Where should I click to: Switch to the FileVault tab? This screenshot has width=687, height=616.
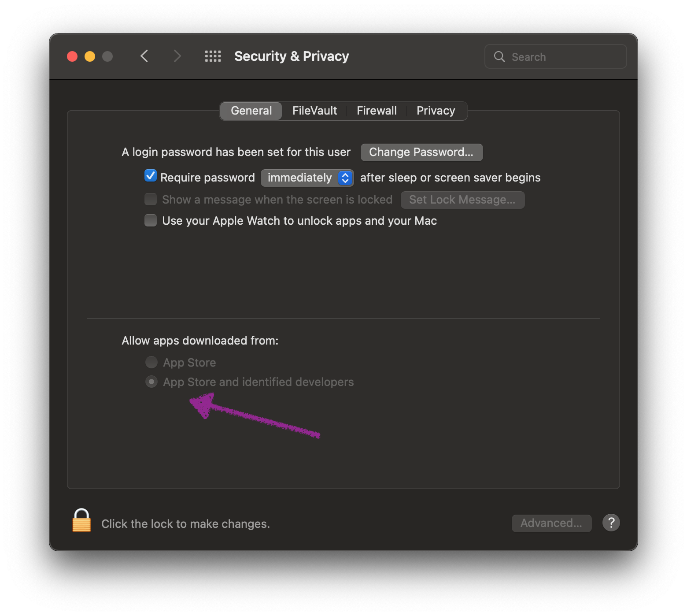click(x=314, y=111)
